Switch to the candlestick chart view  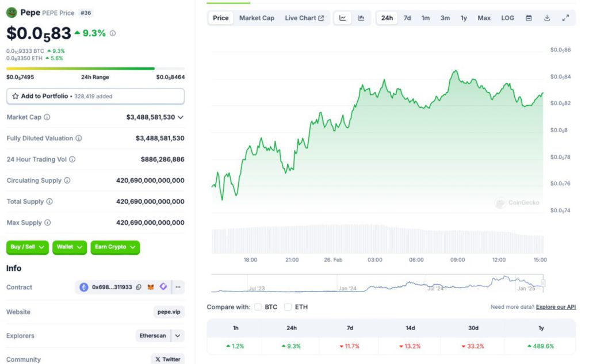[361, 18]
